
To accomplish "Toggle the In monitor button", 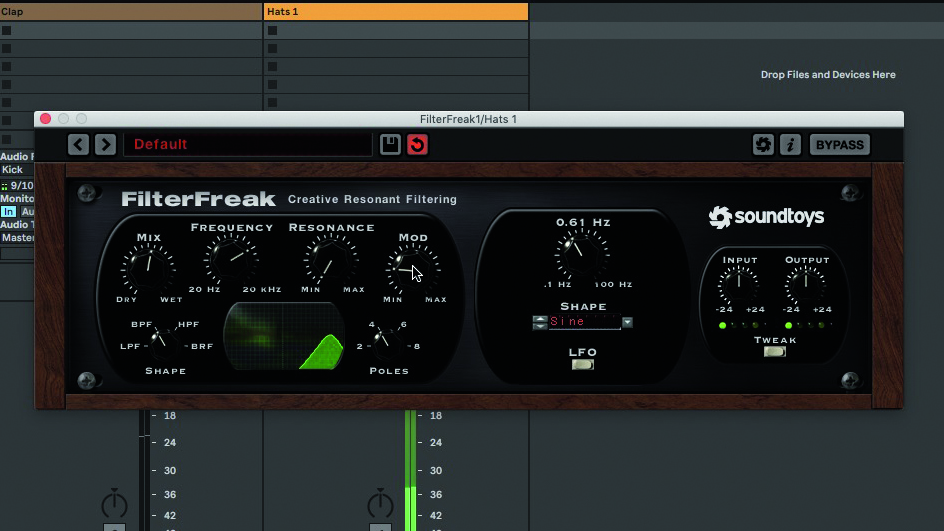I will [x=8, y=211].
